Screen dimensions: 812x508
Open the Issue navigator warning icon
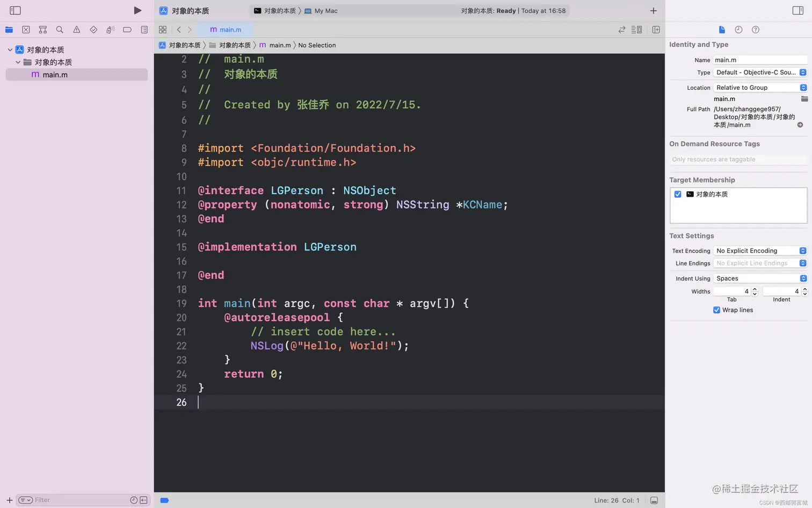pyautogui.click(x=77, y=30)
